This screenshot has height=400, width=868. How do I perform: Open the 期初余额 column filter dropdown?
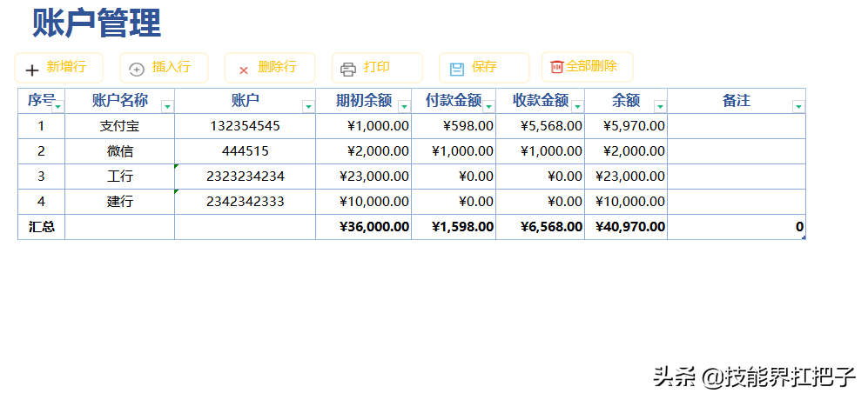point(404,107)
